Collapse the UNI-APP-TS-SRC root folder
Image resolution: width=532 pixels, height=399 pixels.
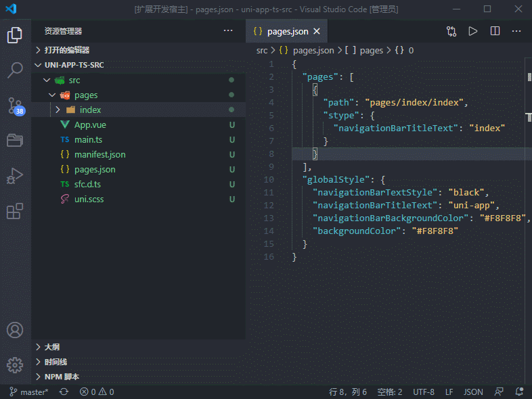(139, 65)
